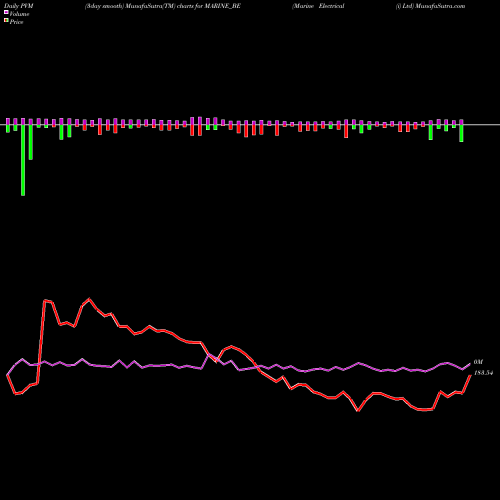Click the red price line peak
The image size is (500, 500).
(89, 299)
